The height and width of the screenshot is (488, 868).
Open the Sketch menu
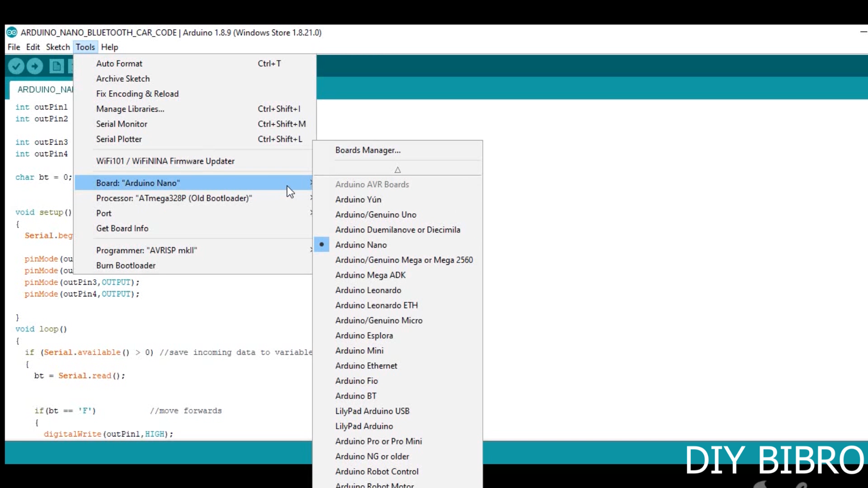[x=58, y=47]
